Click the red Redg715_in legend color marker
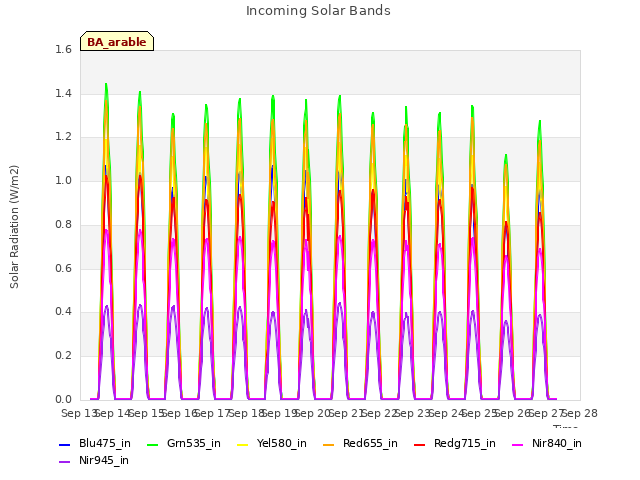Viewport: 640px width, 480px height. pyautogui.click(x=419, y=444)
